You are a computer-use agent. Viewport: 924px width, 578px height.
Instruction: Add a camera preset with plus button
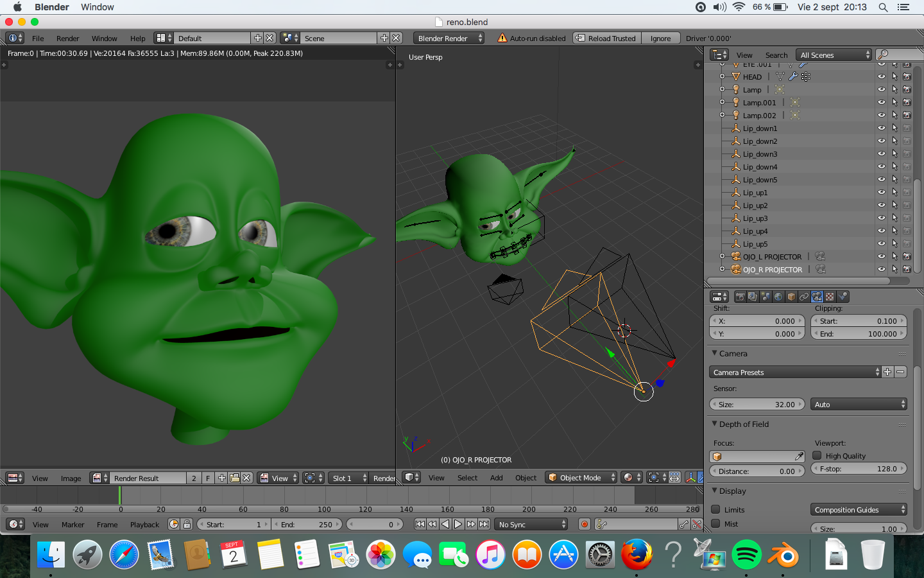(888, 372)
